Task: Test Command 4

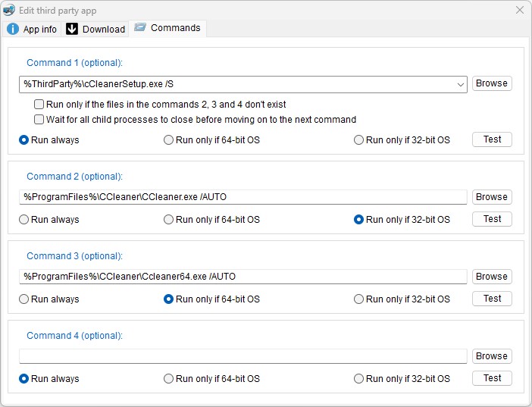Action: pyautogui.click(x=492, y=378)
